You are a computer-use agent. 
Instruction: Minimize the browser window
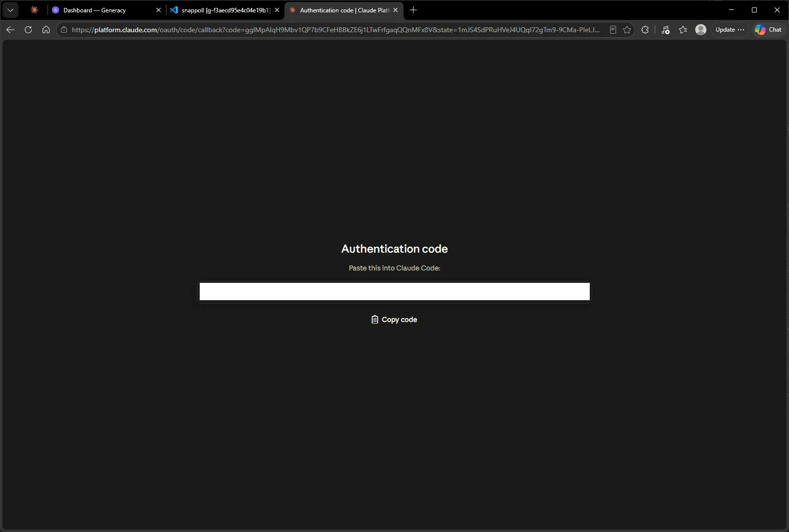(732, 10)
